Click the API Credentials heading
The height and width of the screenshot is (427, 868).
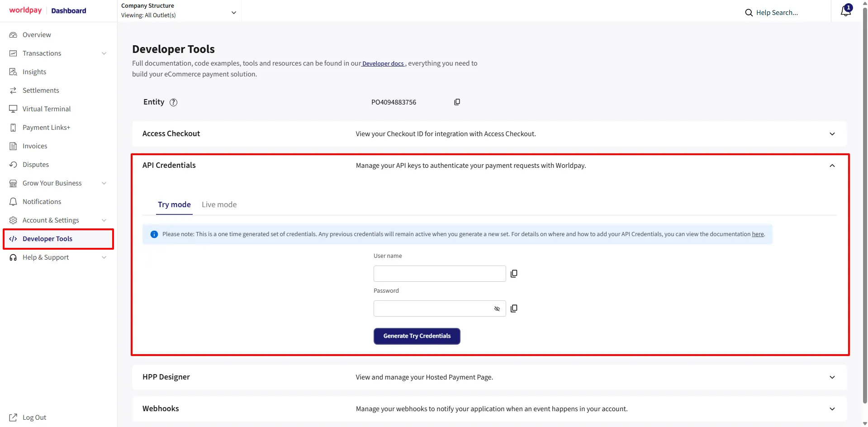pos(169,166)
